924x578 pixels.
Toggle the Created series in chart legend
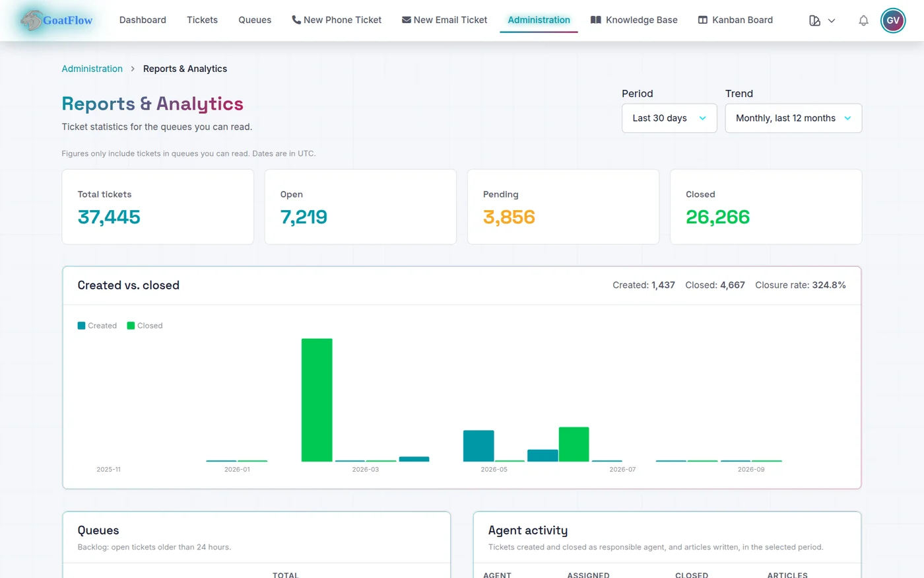point(97,326)
